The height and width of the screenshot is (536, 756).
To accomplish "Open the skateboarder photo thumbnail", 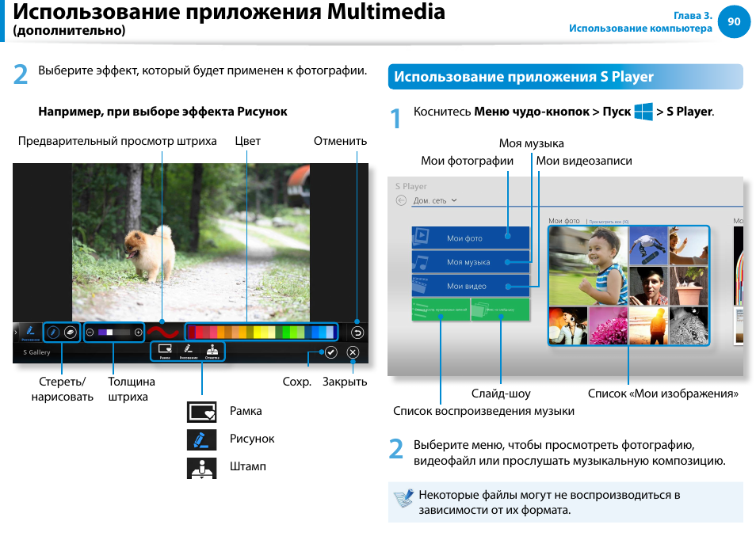I will coord(648,246).
